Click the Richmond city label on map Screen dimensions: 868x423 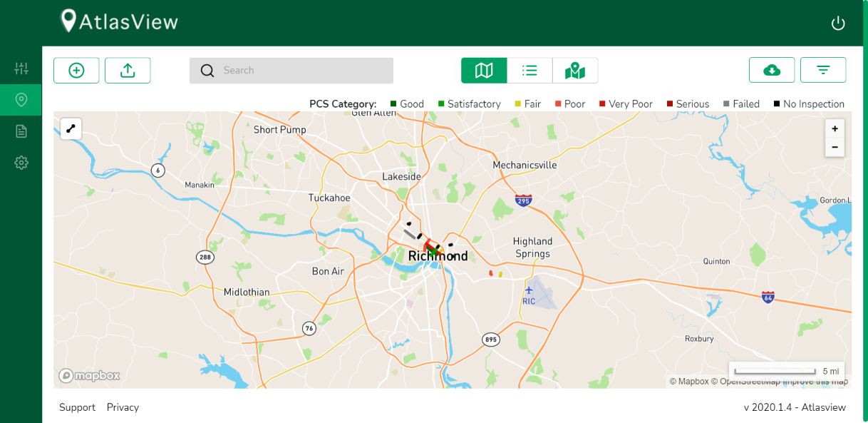click(438, 256)
